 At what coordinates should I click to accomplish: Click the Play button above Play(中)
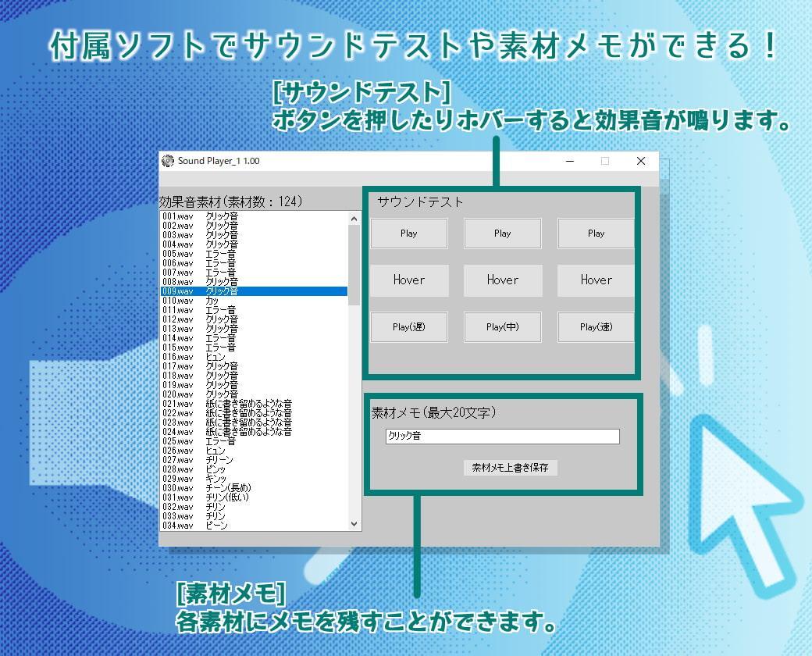(502, 234)
